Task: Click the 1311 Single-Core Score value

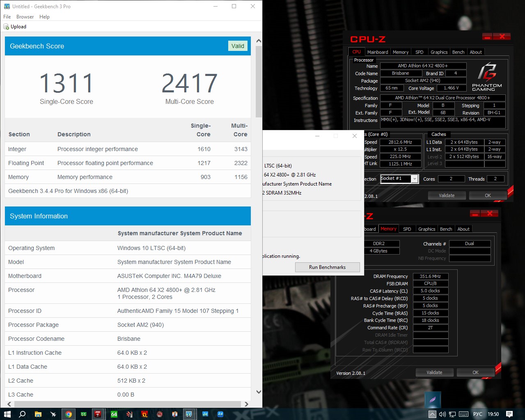Action: point(66,83)
